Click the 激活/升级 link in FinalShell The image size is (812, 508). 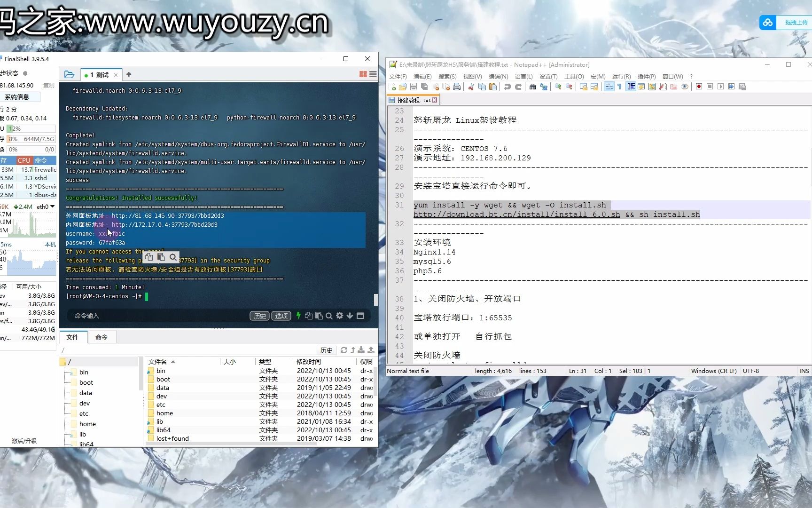click(24, 441)
